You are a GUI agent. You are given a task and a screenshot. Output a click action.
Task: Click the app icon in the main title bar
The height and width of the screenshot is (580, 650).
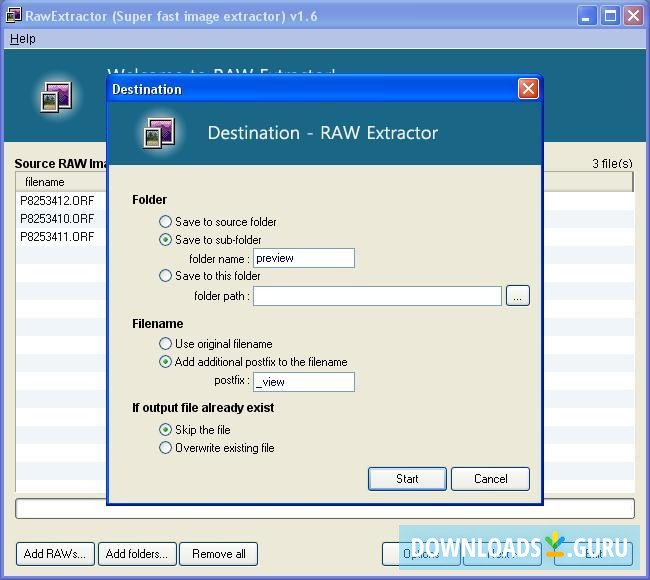(x=14, y=15)
